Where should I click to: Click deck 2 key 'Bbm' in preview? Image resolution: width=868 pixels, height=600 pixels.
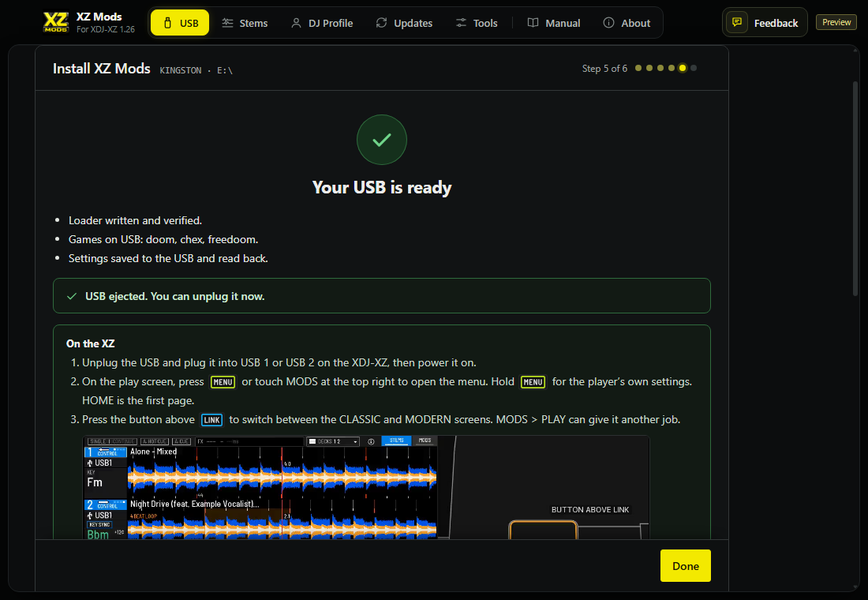97,534
